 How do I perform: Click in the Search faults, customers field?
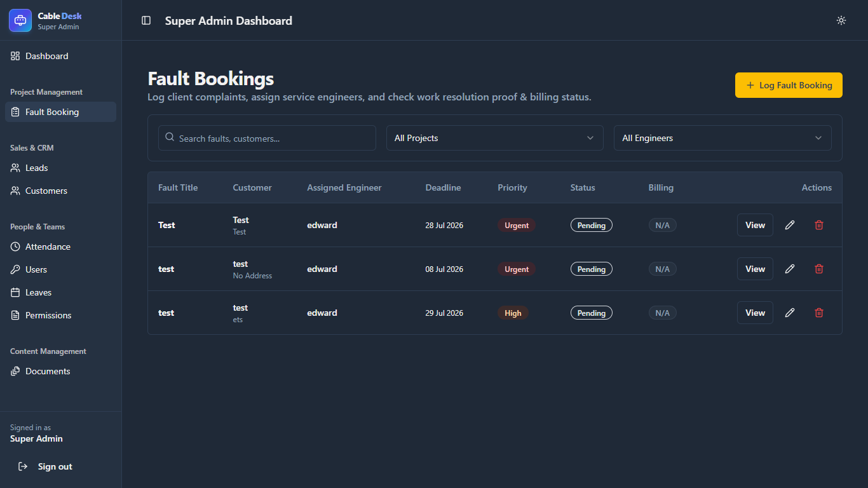(x=267, y=138)
